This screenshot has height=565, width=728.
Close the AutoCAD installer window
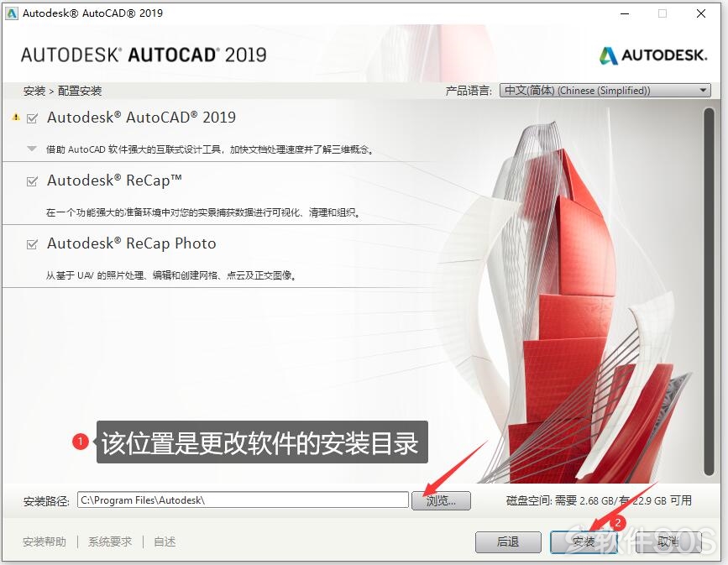point(701,13)
